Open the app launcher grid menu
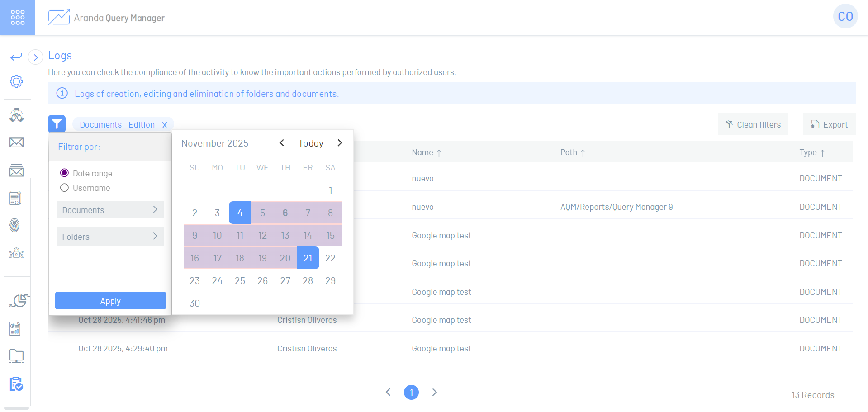868x412 pixels. pyautogui.click(x=17, y=17)
